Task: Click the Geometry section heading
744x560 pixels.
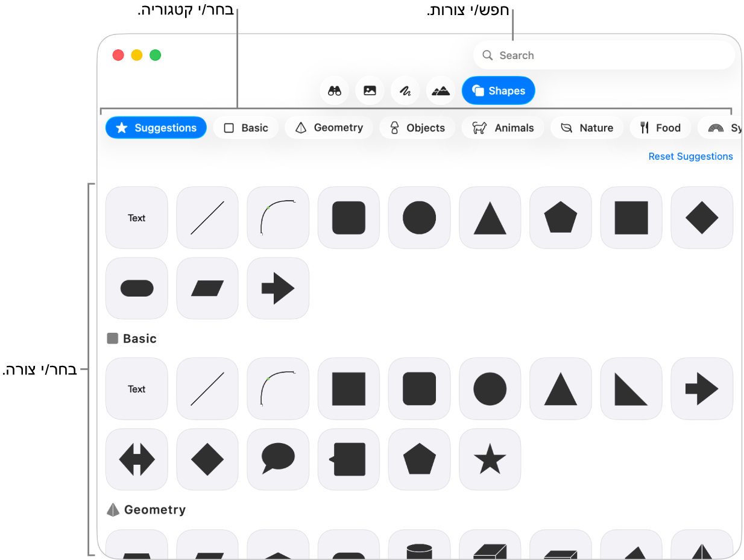Action: pos(147,510)
